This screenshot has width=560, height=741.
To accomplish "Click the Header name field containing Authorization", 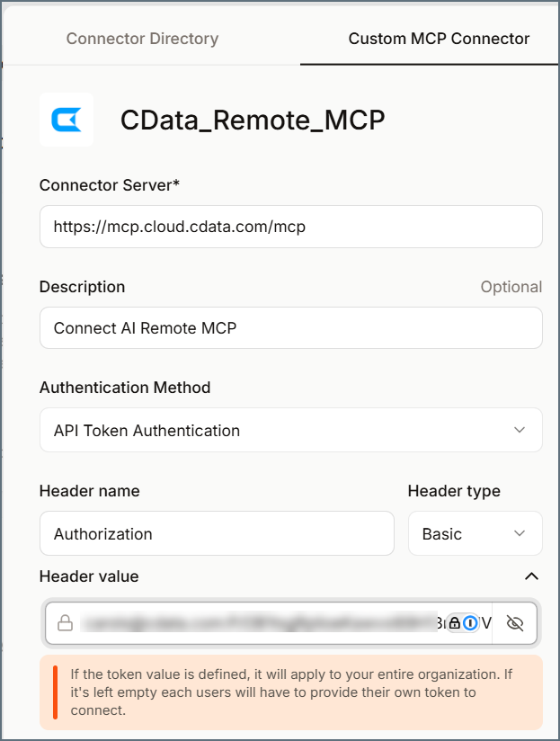I will pyautogui.click(x=216, y=533).
